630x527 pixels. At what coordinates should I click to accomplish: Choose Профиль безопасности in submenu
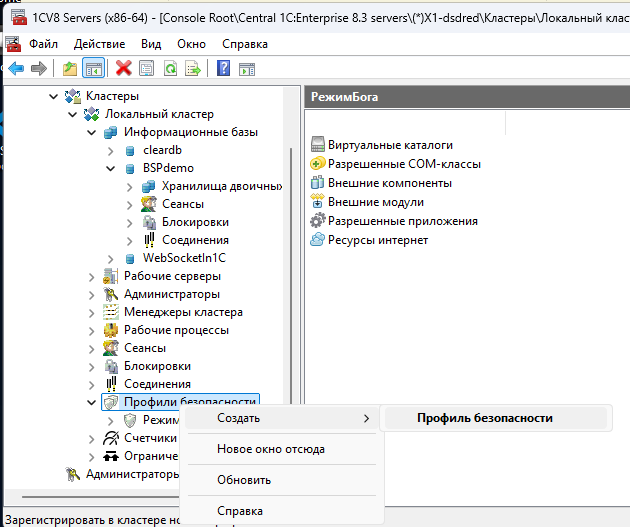[495, 418]
